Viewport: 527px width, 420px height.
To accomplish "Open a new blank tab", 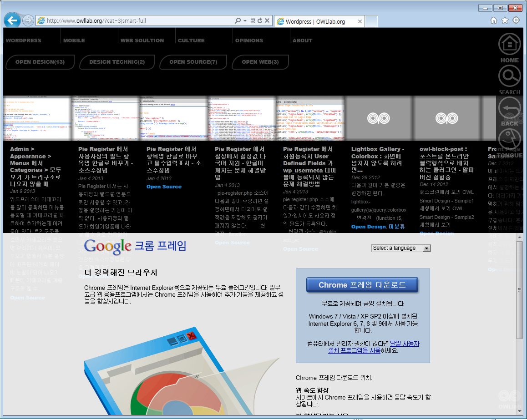I will click(371, 21).
